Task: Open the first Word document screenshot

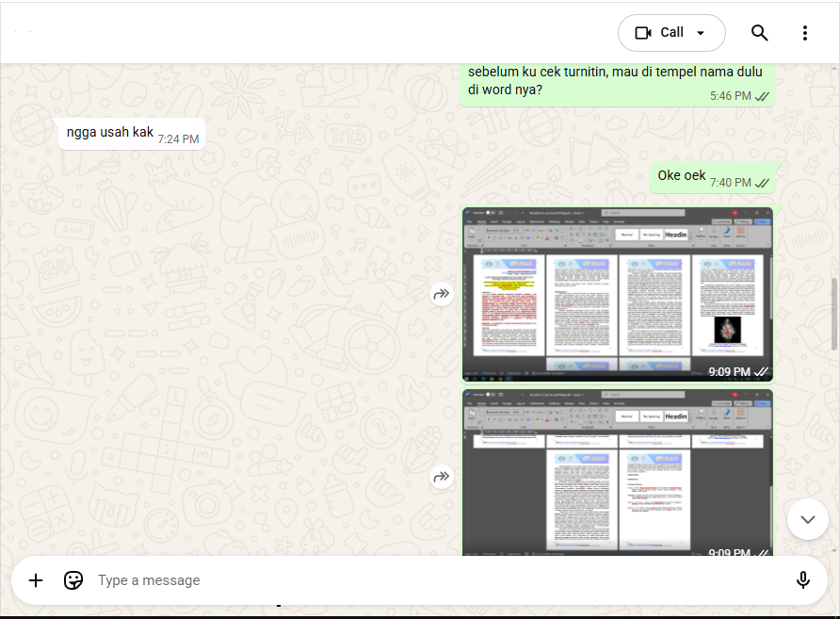Action: tap(618, 294)
